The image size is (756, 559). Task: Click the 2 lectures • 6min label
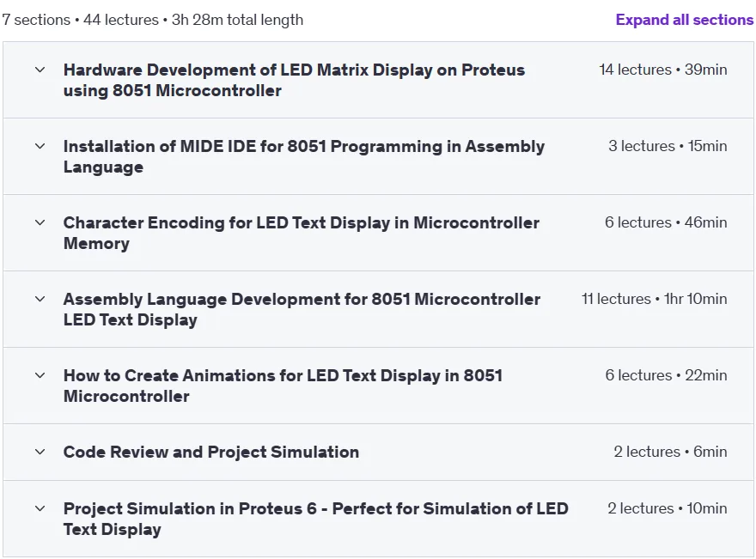click(670, 452)
